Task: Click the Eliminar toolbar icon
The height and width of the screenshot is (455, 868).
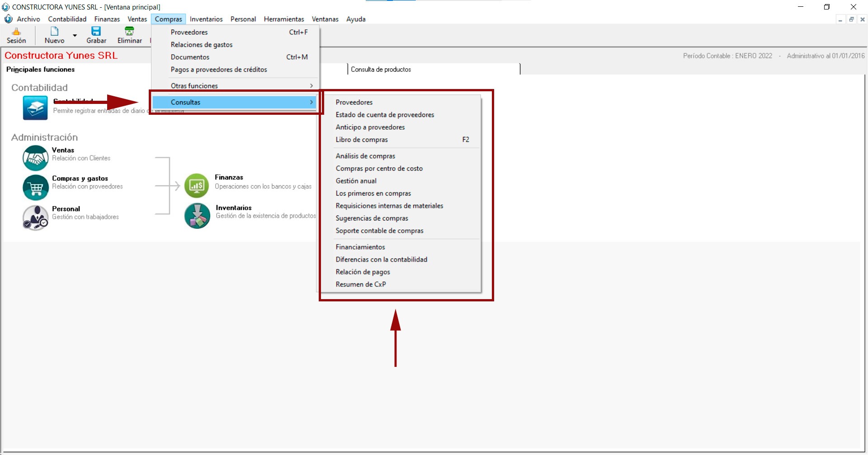Action: 129,32
